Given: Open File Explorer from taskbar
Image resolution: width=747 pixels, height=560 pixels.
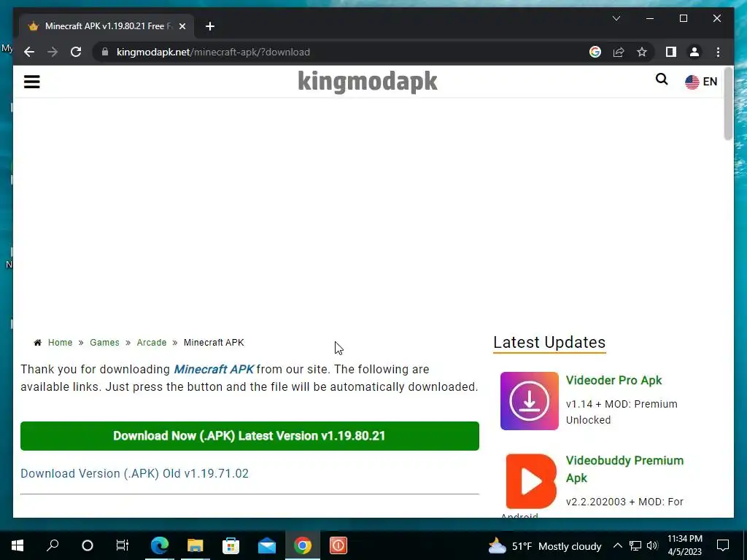Looking at the screenshot, I should pos(196,545).
